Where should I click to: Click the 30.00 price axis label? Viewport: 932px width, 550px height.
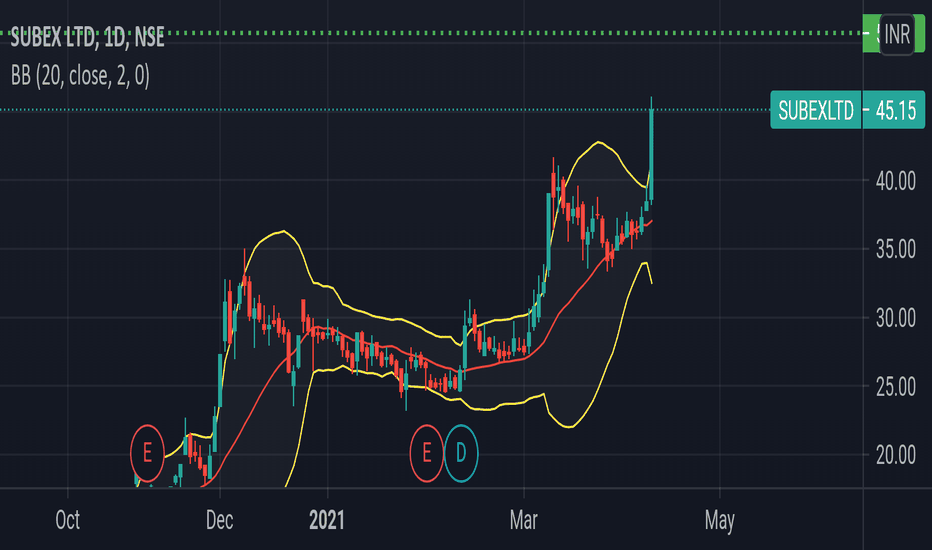(x=895, y=318)
